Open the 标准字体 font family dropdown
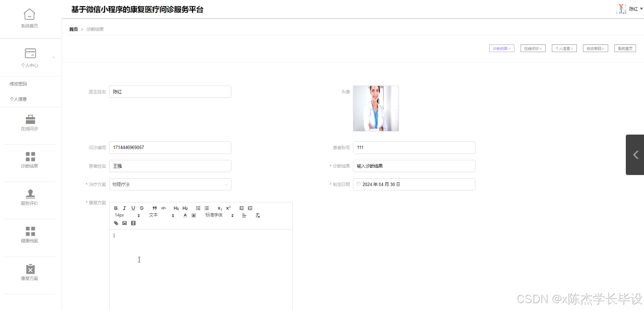Viewport: 644px width, 310px height. tap(220, 215)
